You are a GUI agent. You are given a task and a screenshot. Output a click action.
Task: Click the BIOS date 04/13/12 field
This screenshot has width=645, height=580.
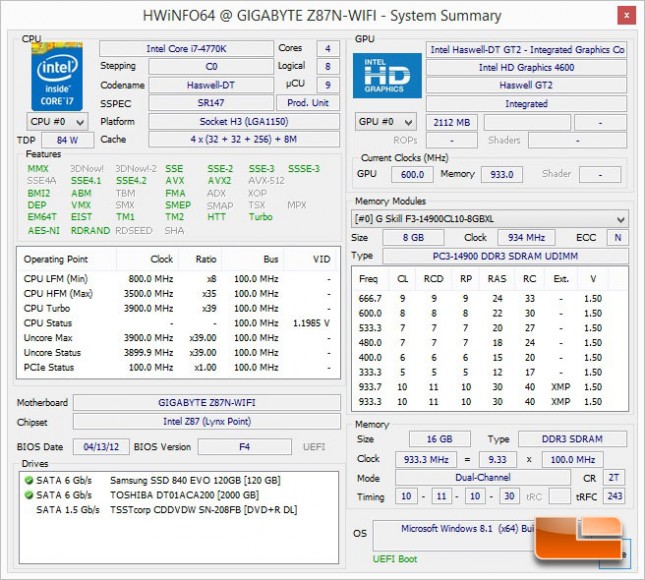[101, 447]
